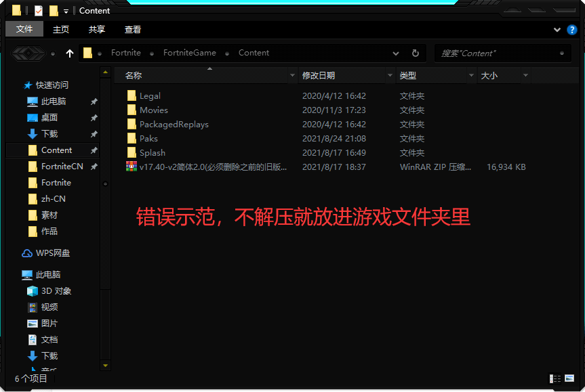
Task: Click the back/forward navigation emblem
Action: click(x=28, y=53)
